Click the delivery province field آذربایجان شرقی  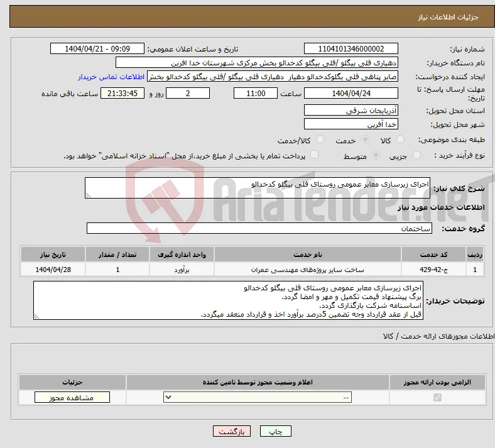[351, 110]
